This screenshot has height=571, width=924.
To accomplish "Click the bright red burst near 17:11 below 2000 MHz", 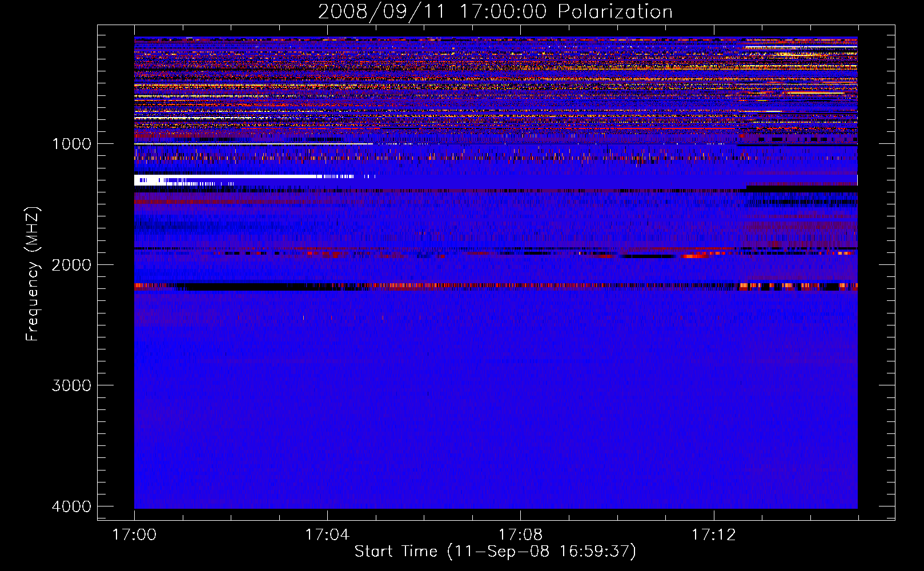I will pyautogui.click(x=693, y=255).
